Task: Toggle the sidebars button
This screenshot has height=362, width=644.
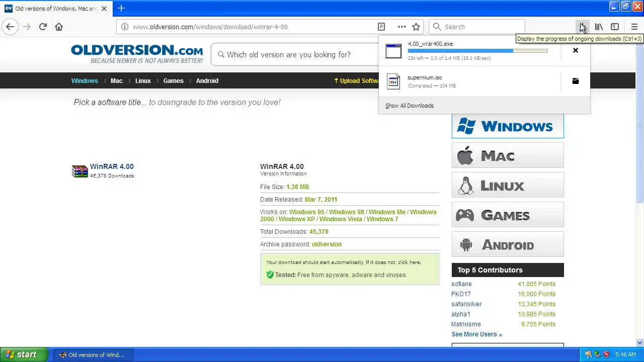Action: pyautogui.click(x=615, y=27)
